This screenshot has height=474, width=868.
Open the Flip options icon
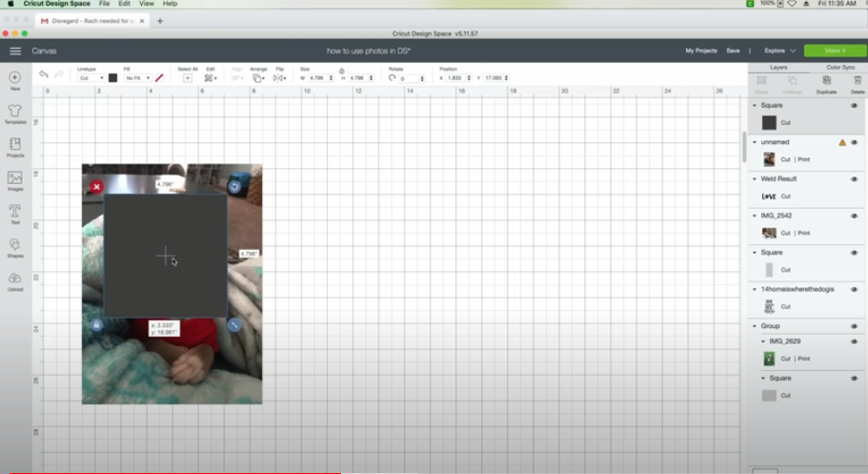coord(279,78)
